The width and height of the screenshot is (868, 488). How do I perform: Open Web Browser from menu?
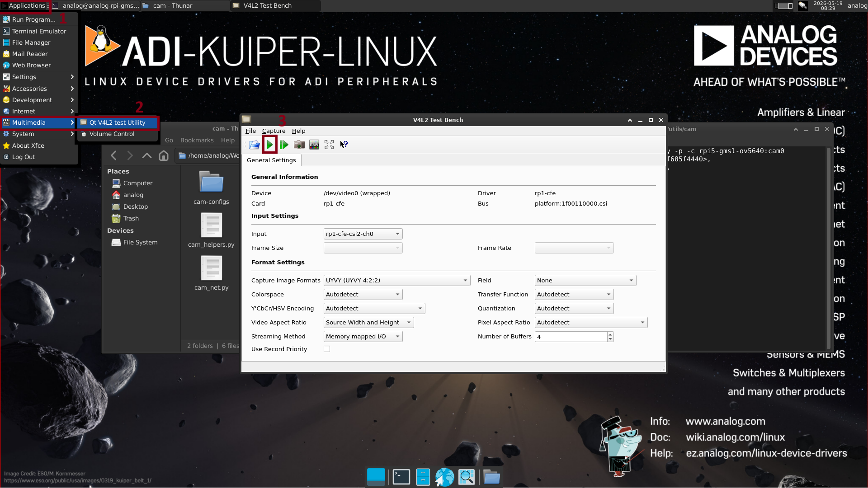(x=39, y=65)
